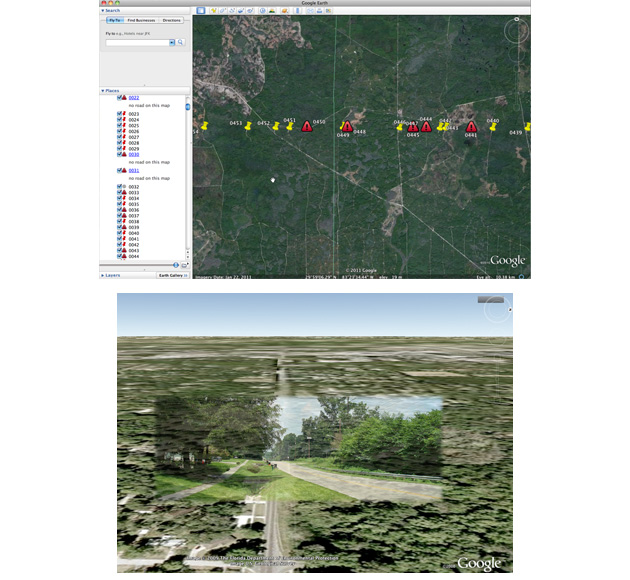Screen dimensions: 630x580
Task: Click the yellow pushpin labeled 0451
Action: (290, 127)
